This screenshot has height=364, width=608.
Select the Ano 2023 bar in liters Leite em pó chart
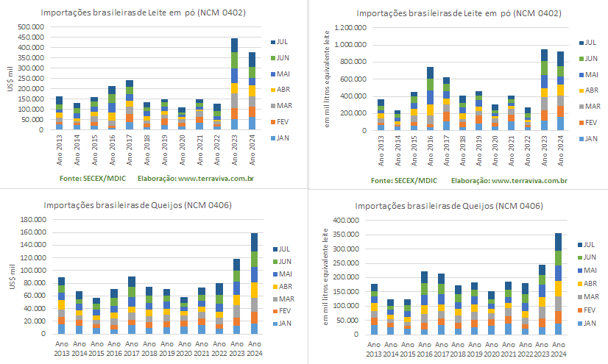point(545,90)
